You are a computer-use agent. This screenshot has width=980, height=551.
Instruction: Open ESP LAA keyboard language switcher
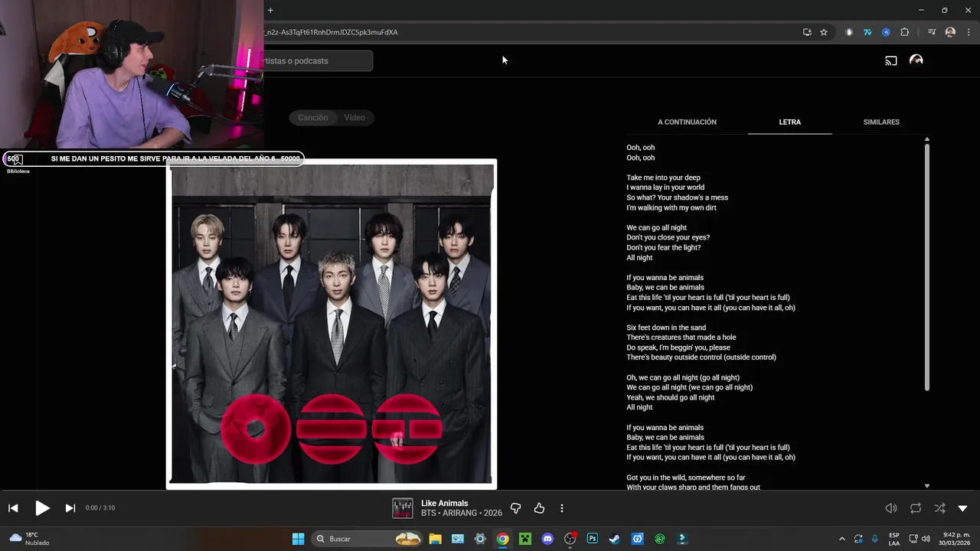click(x=894, y=539)
